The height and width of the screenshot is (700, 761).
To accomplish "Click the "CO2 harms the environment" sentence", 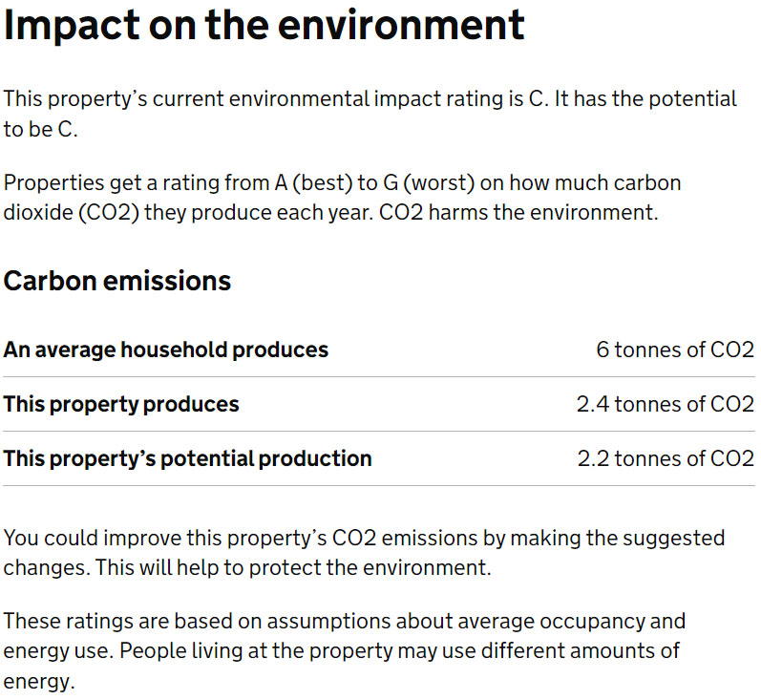I will [x=518, y=211].
